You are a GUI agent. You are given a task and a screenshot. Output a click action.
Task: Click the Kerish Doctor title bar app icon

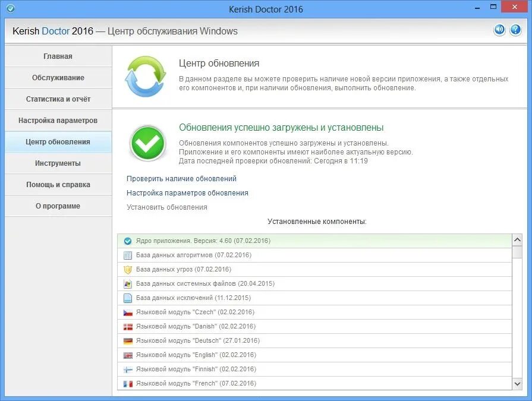pyautogui.click(x=11, y=8)
